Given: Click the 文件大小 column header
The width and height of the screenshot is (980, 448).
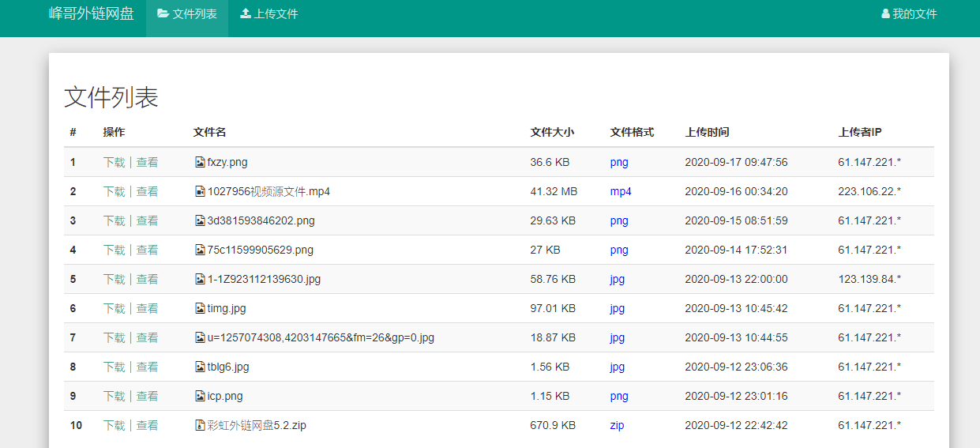Looking at the screenshot, I should 552,132.
